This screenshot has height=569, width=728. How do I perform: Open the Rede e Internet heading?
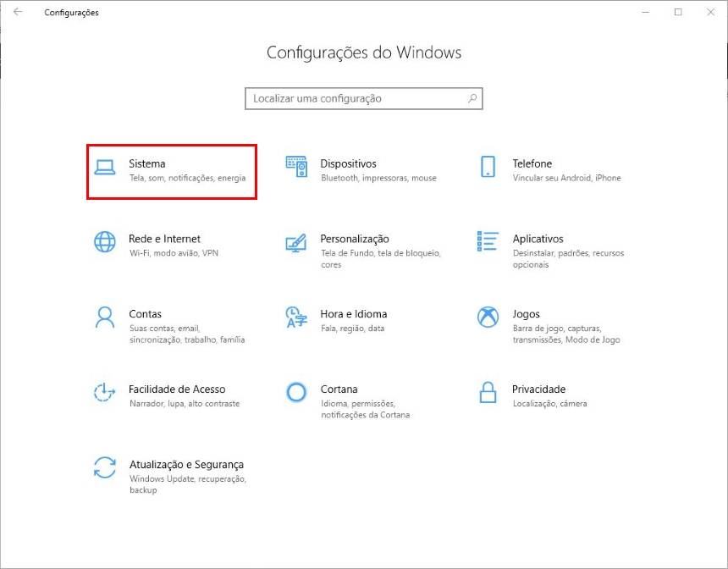pyautogui.click(x=164, y=239)
